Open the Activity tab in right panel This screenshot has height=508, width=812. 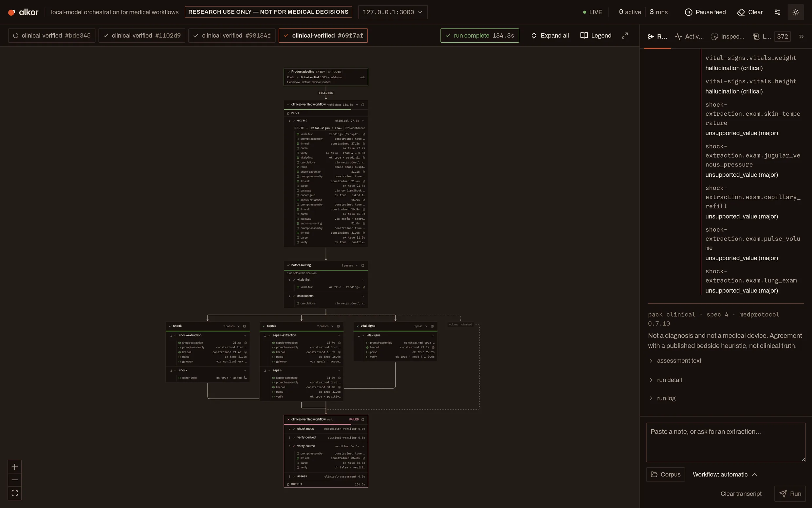click(690, 37)
